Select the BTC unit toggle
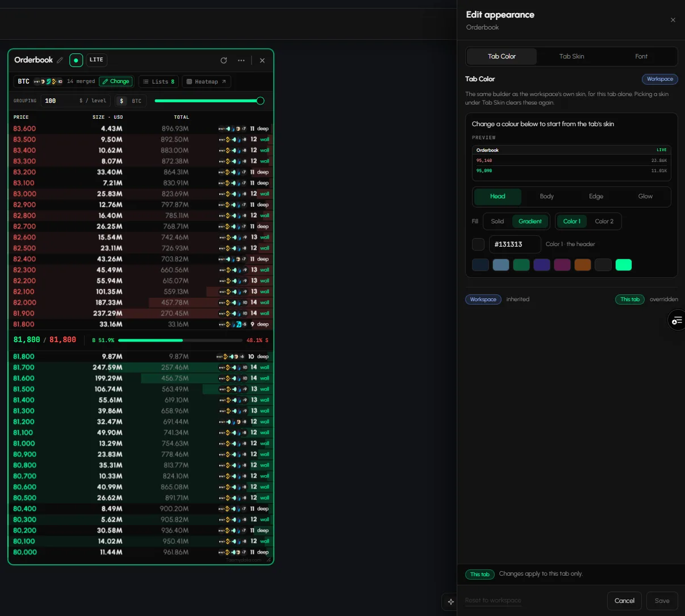The height and width of the screenshot is (616, 685). click(137, 101)
